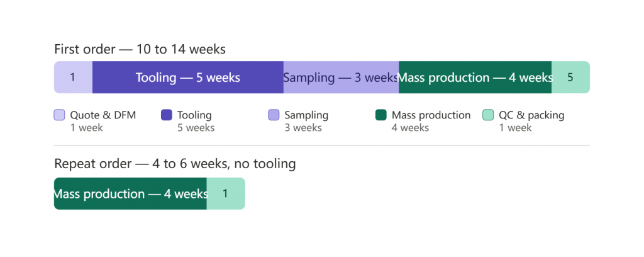The height and width of the screenshot is (257, 644).
Task: Click the first order segment labeled 5
Action: click(570, 77)
